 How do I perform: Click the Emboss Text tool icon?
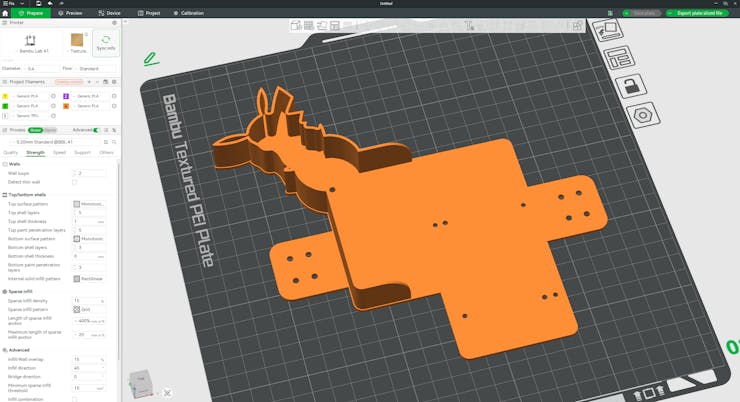(469, 25)
